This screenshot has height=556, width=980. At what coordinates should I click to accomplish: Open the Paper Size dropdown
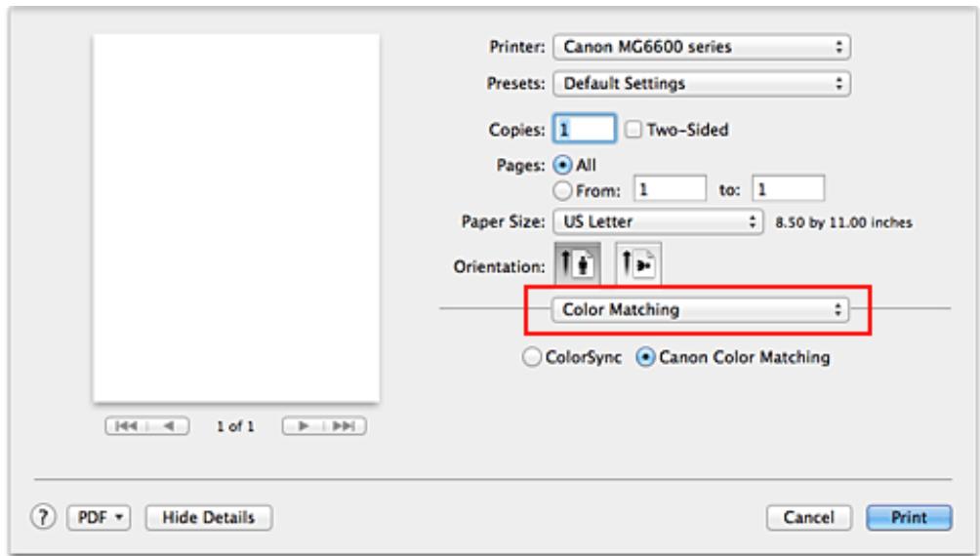coord(658,221)
